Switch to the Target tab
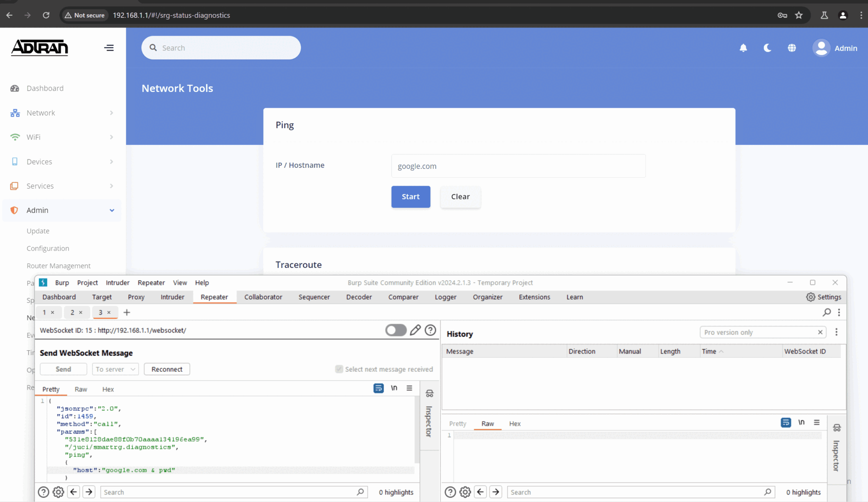Viewport: 868px width, 502px height. (102, 297)
